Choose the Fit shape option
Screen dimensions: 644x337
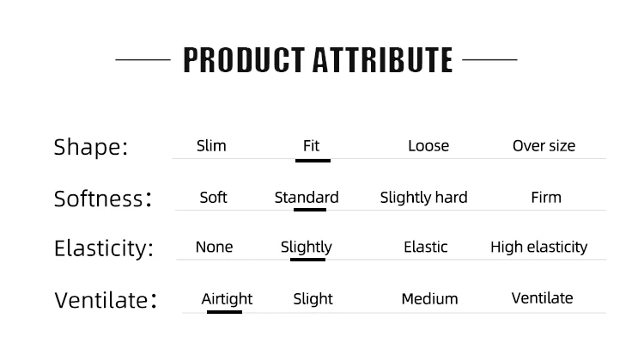312,146
